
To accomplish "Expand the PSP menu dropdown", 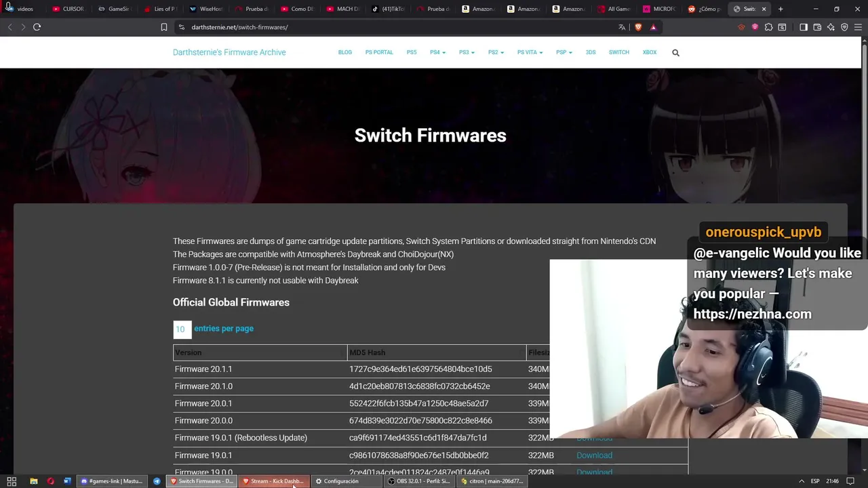I will 564,52.
